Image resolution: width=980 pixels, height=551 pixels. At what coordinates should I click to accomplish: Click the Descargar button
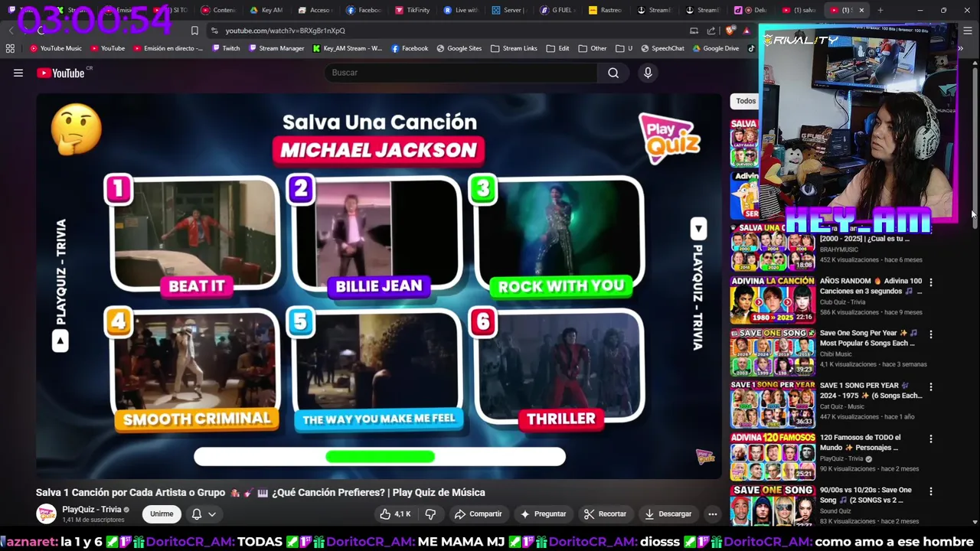coord(668,514)
